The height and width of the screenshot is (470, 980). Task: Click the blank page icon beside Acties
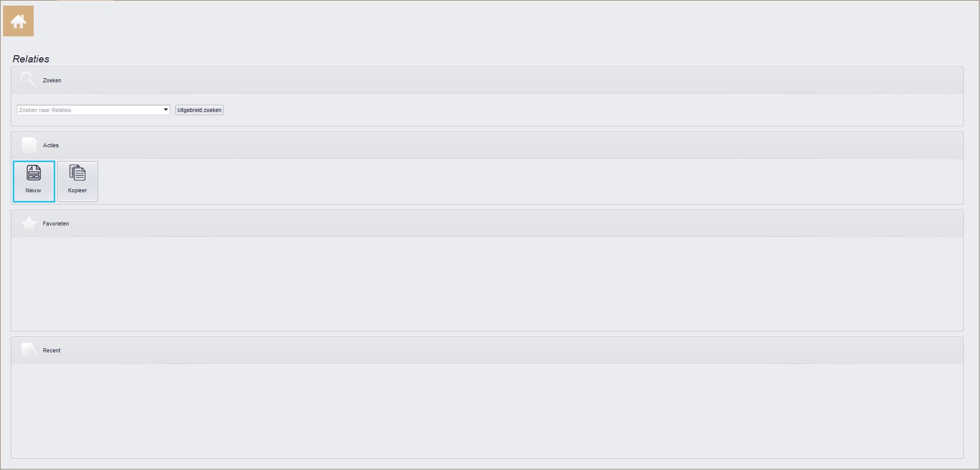pos(29,145)
